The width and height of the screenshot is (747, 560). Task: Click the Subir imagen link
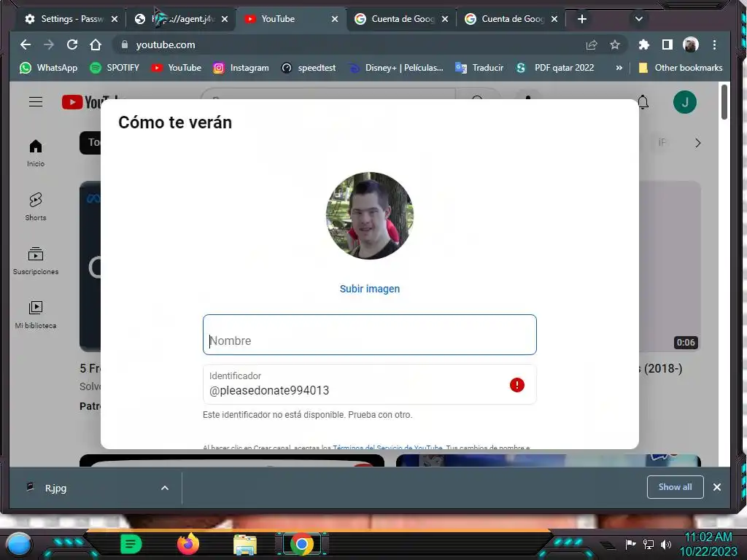pos(370,289)
